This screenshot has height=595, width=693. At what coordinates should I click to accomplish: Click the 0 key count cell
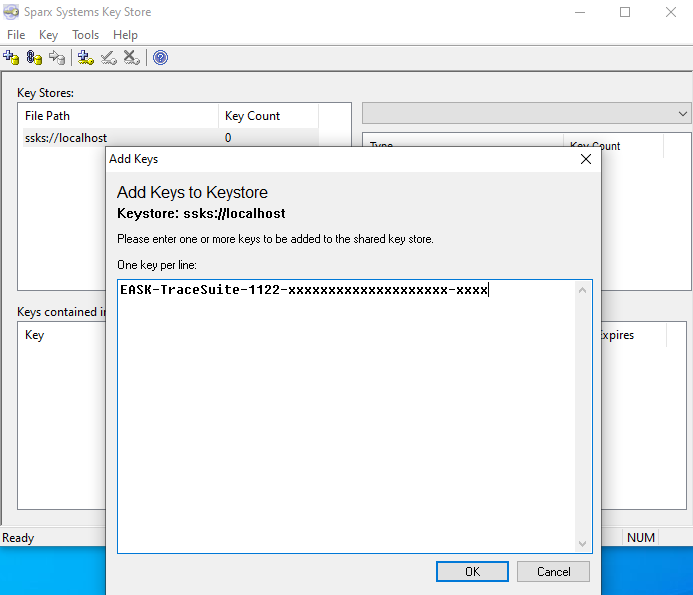pyautogui.click(x=228, y=138)
